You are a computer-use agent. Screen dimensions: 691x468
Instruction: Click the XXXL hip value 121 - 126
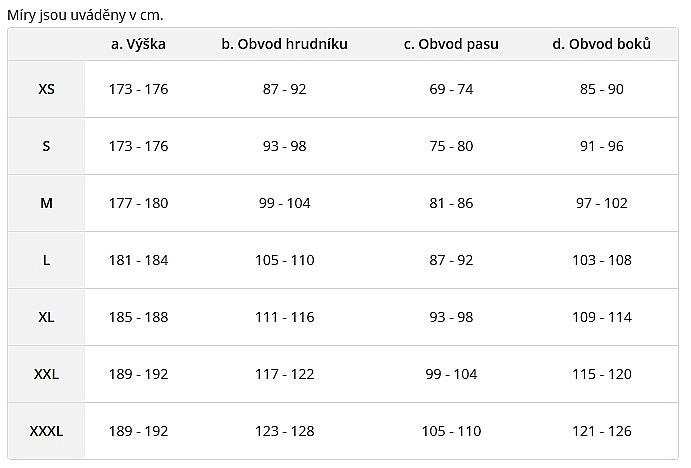[x=601, y=431]
